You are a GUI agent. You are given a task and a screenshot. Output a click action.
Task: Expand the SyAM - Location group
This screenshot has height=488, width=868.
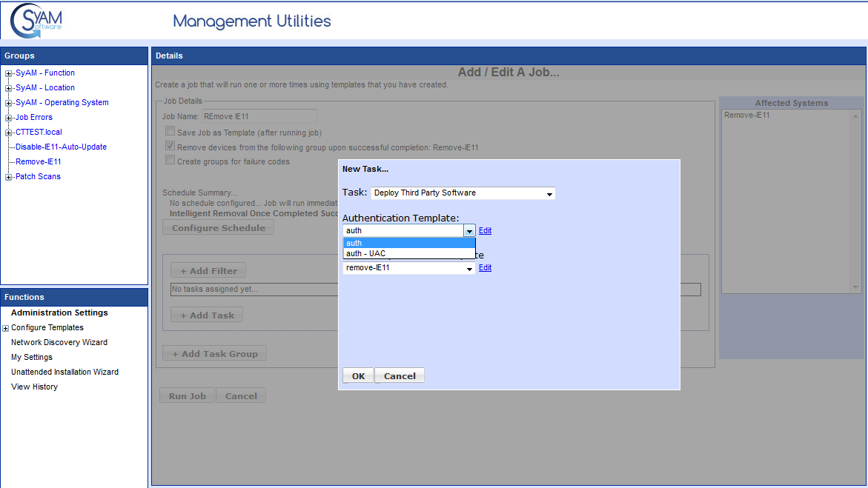(8, 88)
